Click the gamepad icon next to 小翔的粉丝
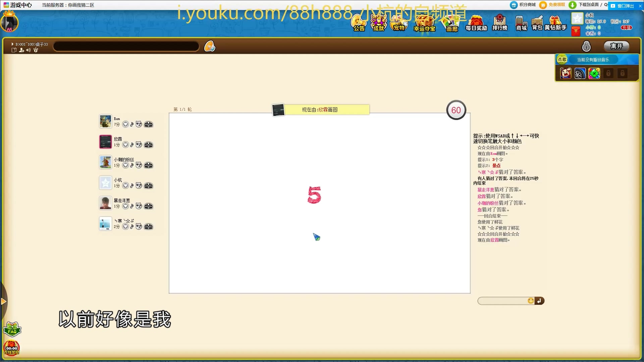The width and height of the screenshot is (644, 362). point(148,165)
